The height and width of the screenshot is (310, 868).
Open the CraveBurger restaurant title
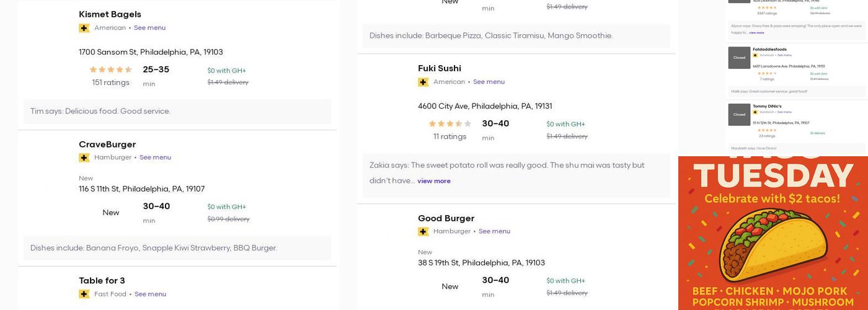[107, 144]
